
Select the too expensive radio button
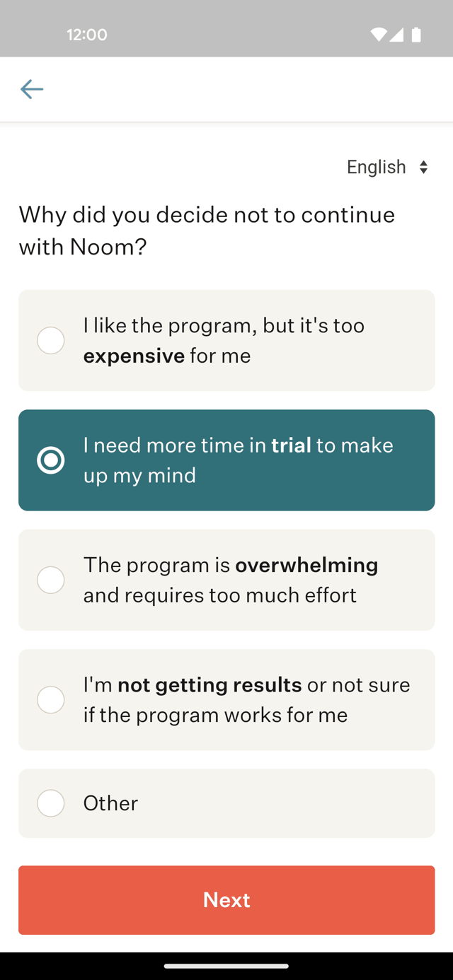(51, 340)
